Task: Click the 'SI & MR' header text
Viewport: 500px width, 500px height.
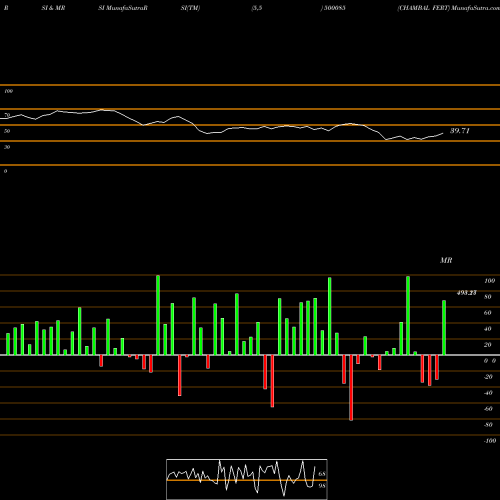Action: pyautogui.click(x=53, y=8)
